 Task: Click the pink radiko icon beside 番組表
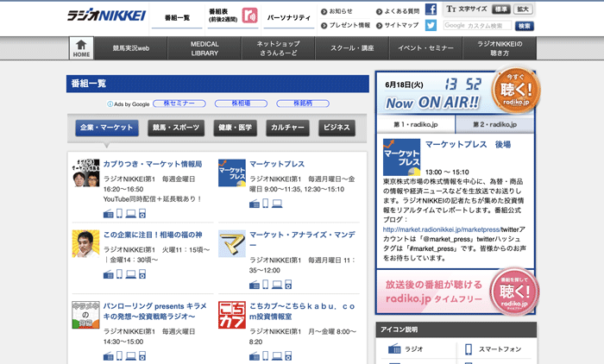(x=250, y=16)
